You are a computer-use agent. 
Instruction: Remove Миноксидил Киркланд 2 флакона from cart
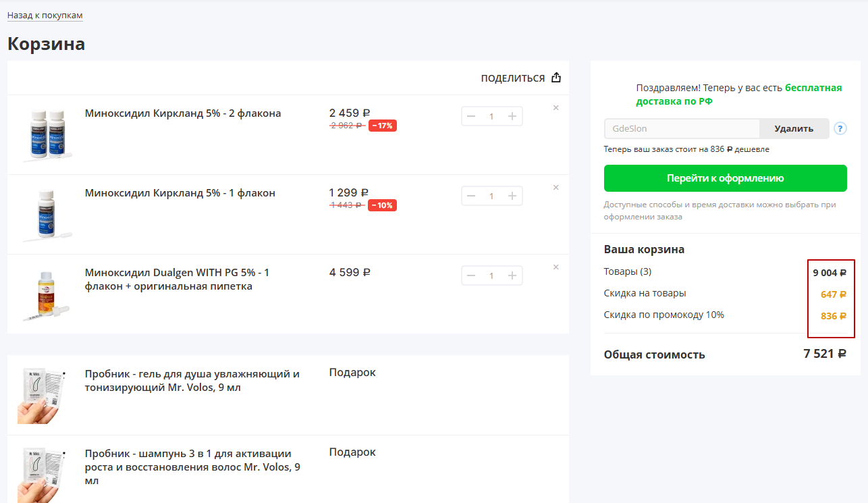tap(556, 108)
